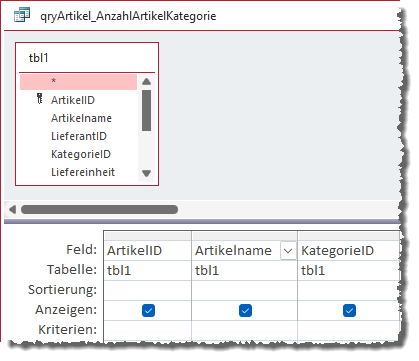Click the Sortierung cell for Artikelname column

pos(244,290)
